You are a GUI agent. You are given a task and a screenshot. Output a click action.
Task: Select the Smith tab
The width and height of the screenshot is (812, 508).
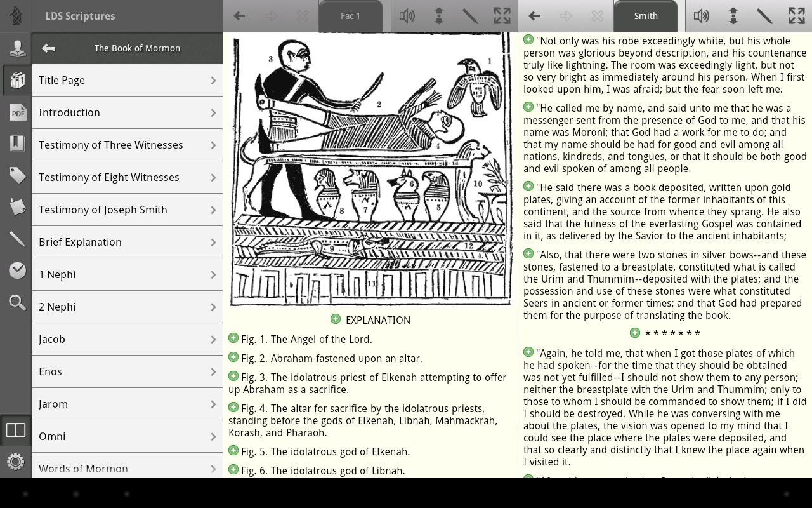point(645,16)
